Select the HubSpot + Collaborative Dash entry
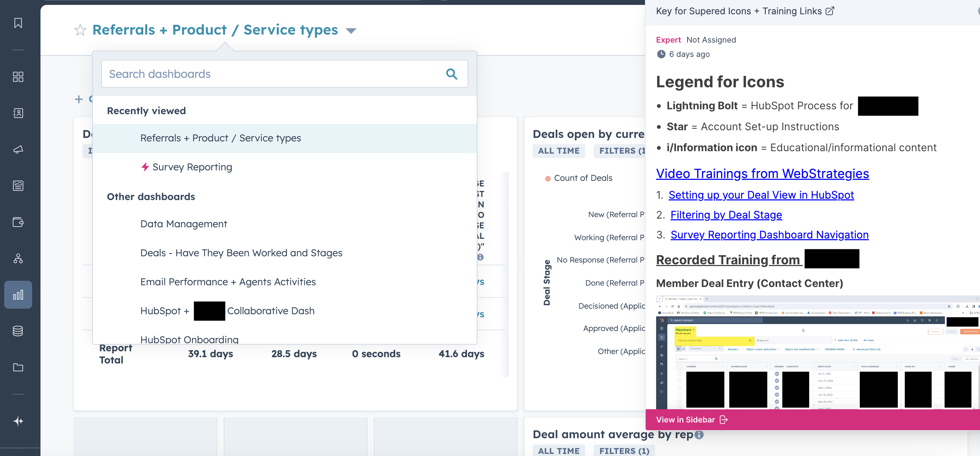The image size is (980, 456). (284, 311)
